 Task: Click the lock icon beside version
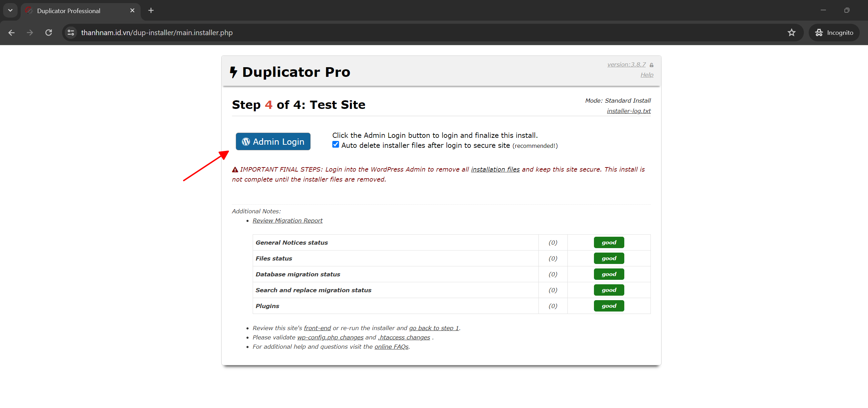652,65
